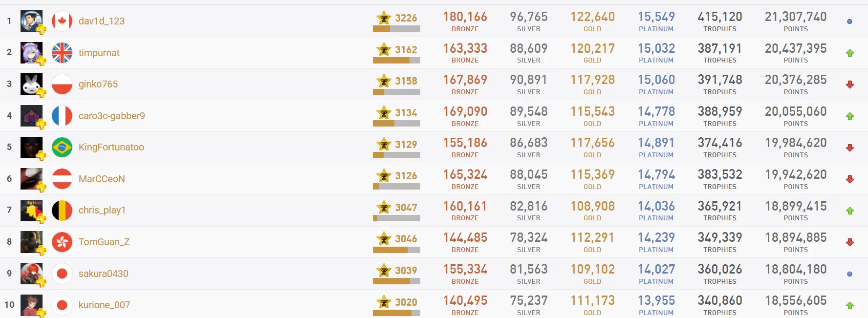The image size is (868, 318).
Task: Click the 15,549 platinum count for dav1d_123
Action: tap(656, 17)
